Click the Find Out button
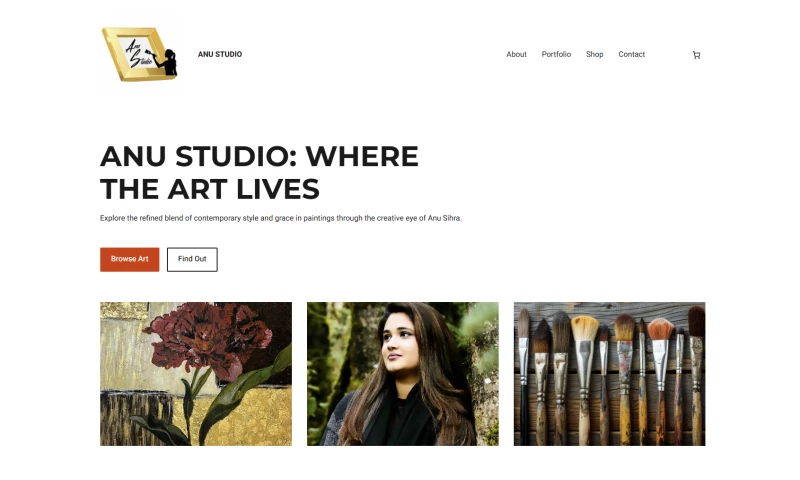Screen dimensions: 800x480 [x=192, y=259]
